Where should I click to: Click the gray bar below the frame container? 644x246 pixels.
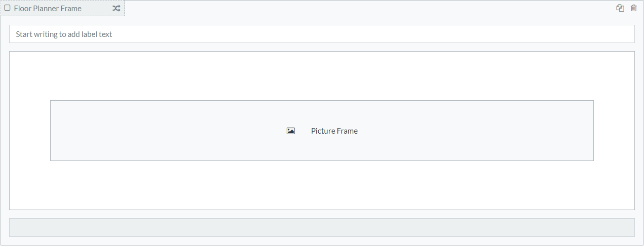[321, 228]
